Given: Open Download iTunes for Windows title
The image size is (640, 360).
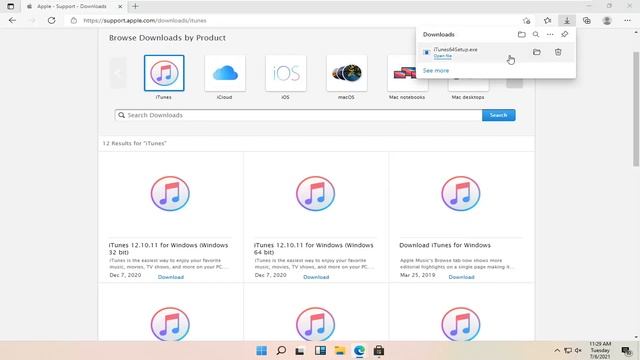Looking at the screenshot, I should [445, 245].
